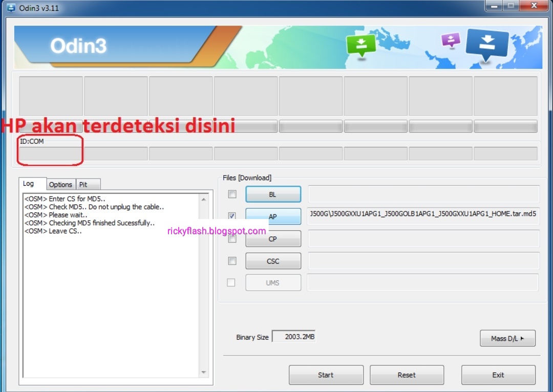Click the first ID:COM port box
The image size is (553, 392).
[51, 154]
